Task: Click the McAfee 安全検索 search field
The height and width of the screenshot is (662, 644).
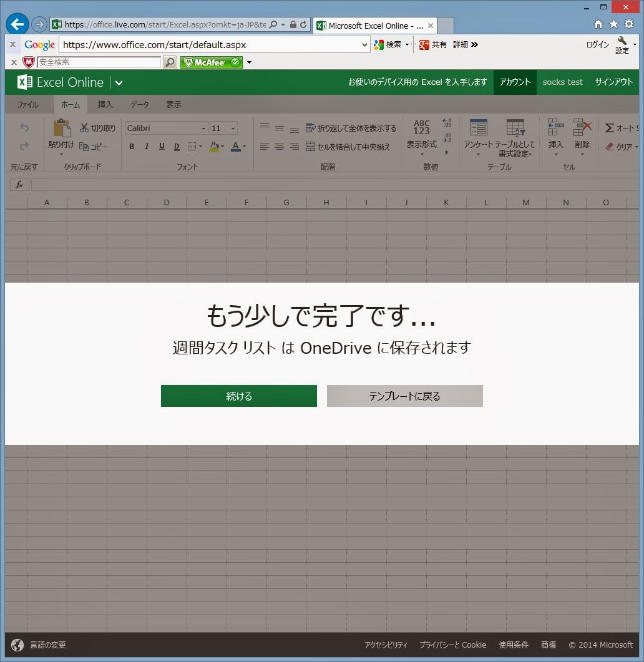Action: click(x=99, y=62)
